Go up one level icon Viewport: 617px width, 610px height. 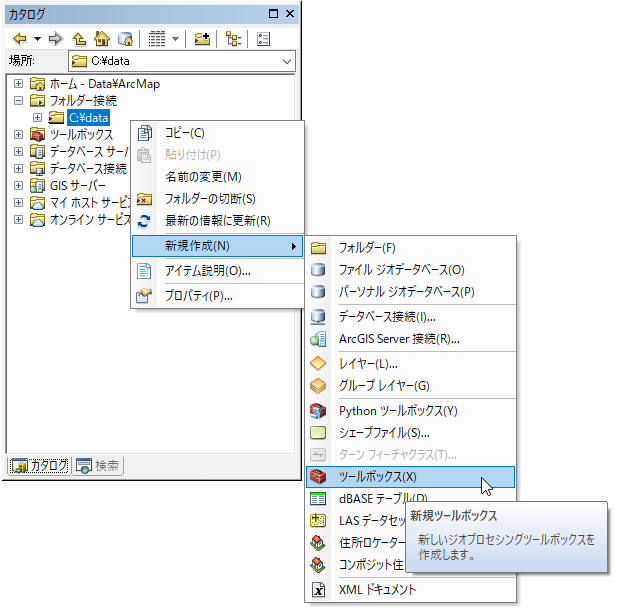point(79,39)
